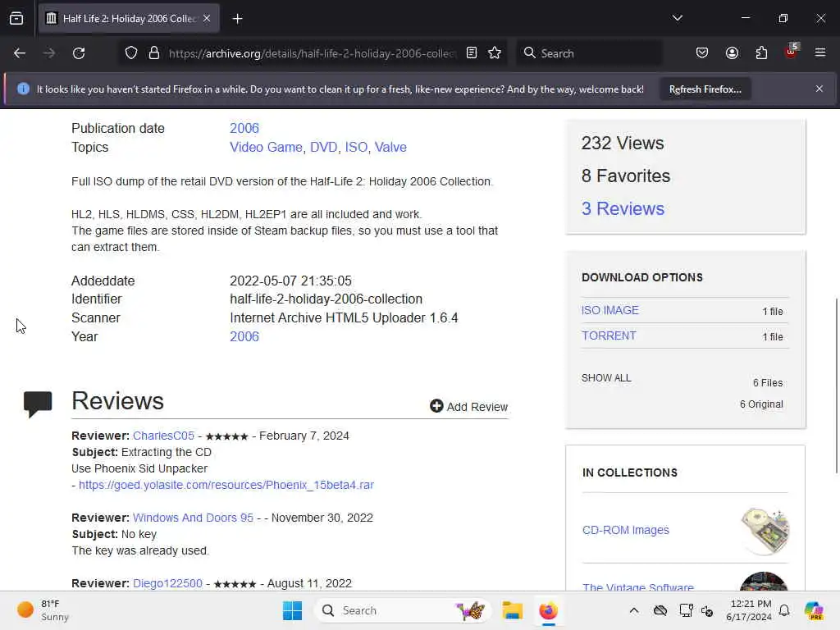Image resolution: width=840 pixels, height=630 pixels.
Task: Open the DVD topic link
Action: [323, 147]
